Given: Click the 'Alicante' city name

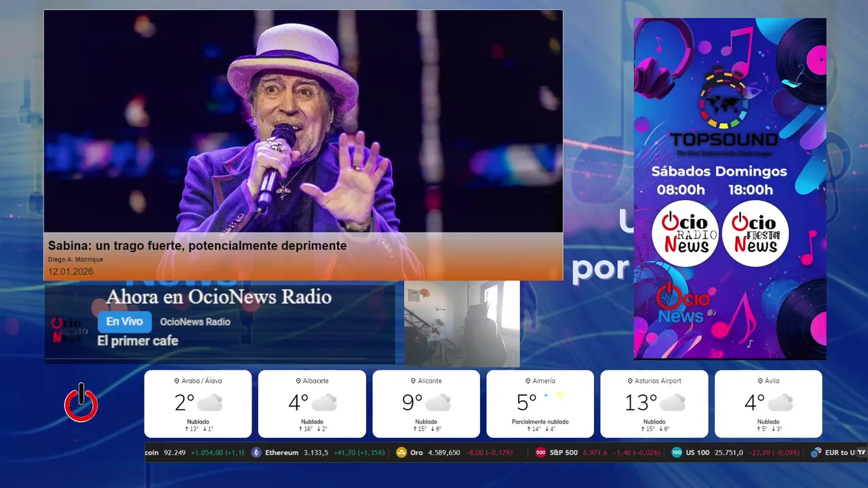Looking at the screenshot, I should (x=430, y=381).
